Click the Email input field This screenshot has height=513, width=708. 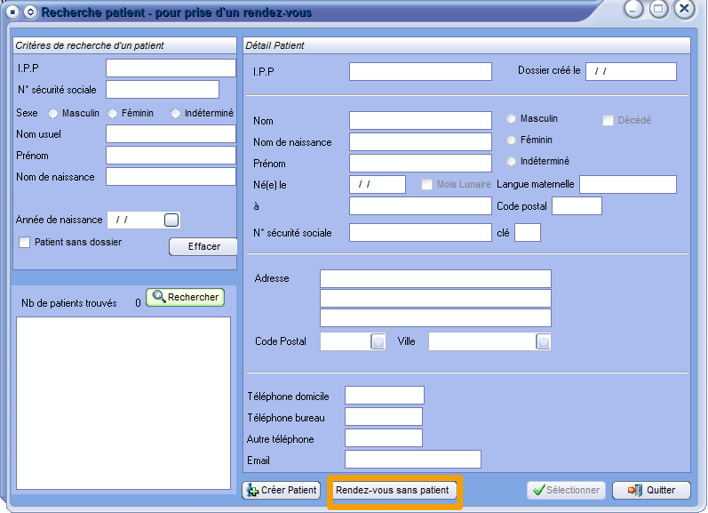412,460
